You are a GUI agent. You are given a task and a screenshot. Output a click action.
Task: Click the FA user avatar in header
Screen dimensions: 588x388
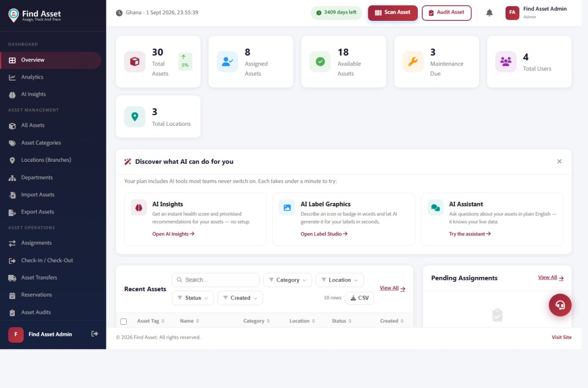[512, 13]
